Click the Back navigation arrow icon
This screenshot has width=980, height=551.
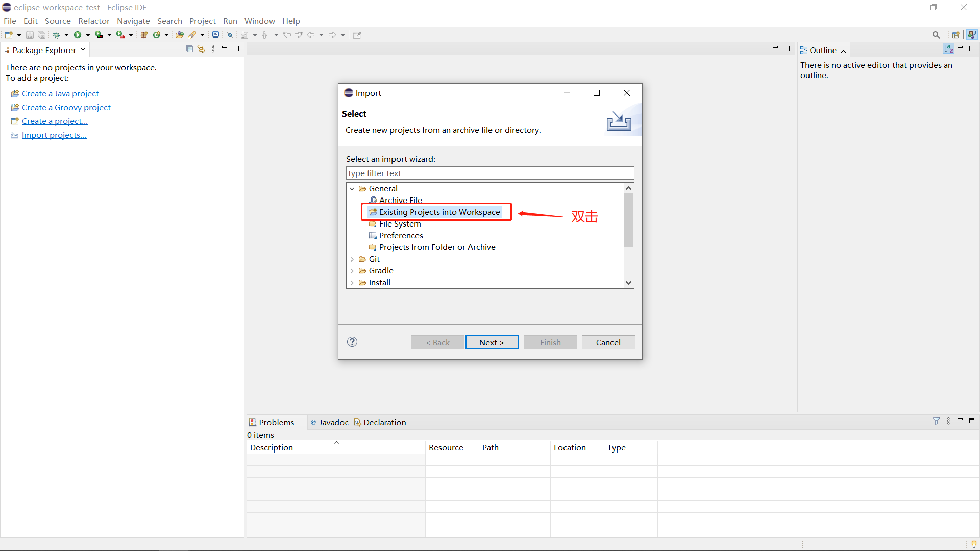click(x=311, y=35)
